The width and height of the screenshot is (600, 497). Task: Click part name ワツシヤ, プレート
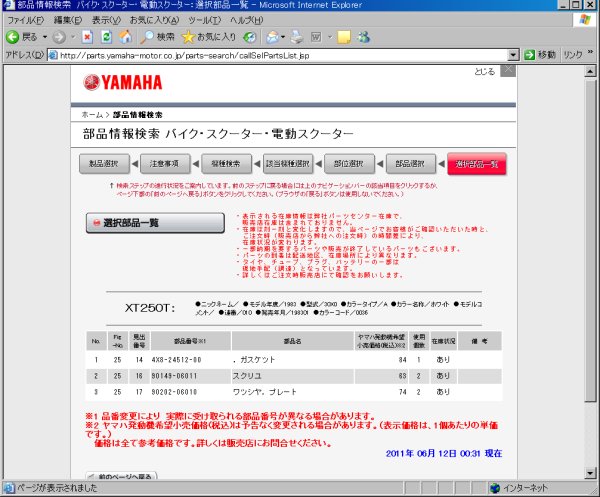pyautogui.click(x=265, y=392)
